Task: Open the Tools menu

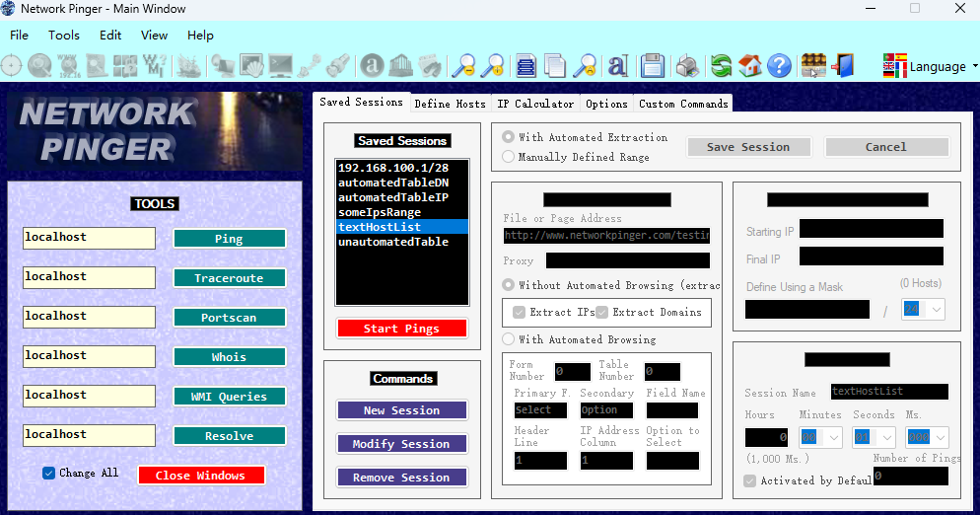Action: click(64, 36)
